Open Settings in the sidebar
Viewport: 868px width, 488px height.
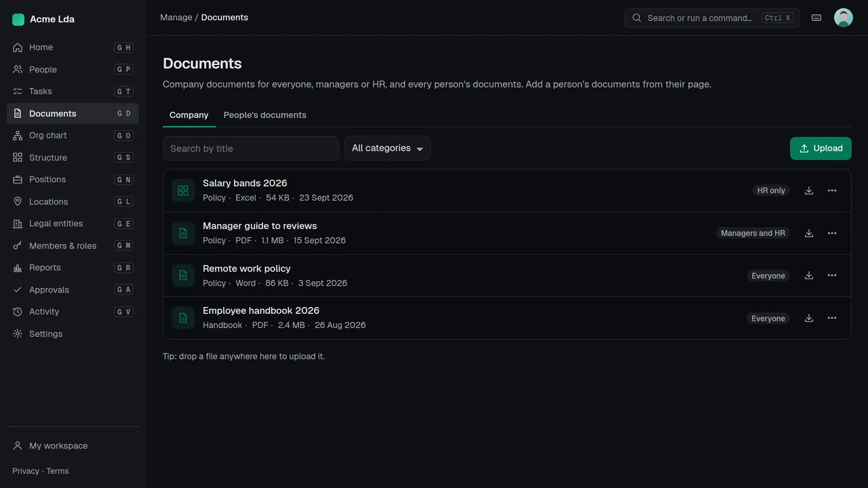click(x=73, y=333)
